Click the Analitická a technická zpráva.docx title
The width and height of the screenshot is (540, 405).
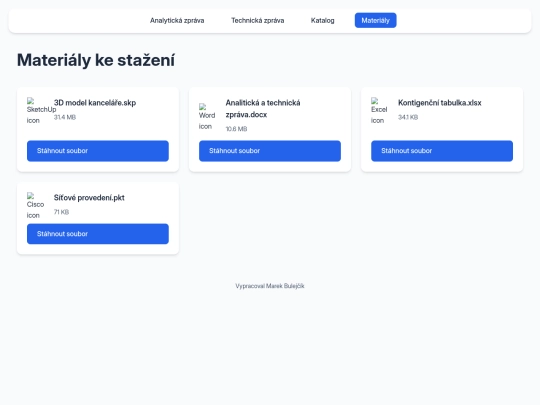(x=263, y=108)
